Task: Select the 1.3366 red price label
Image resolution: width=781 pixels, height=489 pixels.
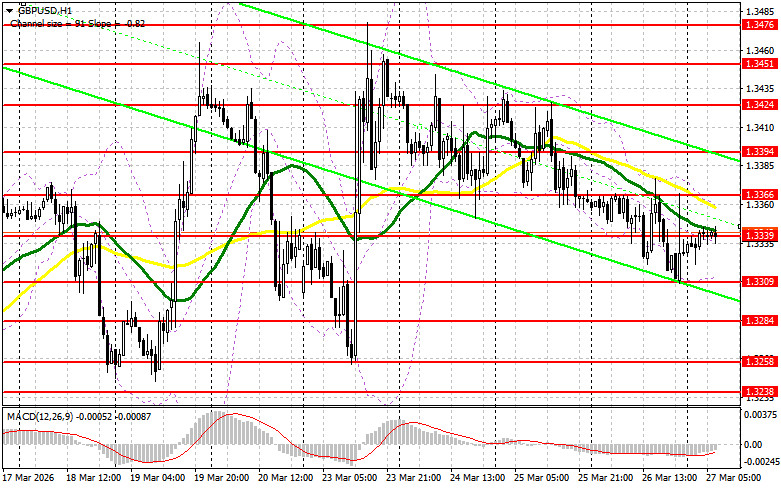Action: (x=760, y=195)
